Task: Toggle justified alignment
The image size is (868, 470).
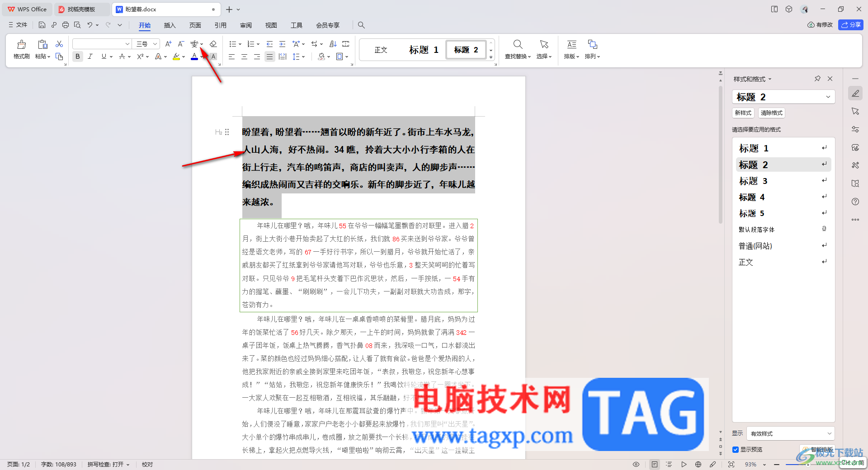Action: click(x=269, y=56)
